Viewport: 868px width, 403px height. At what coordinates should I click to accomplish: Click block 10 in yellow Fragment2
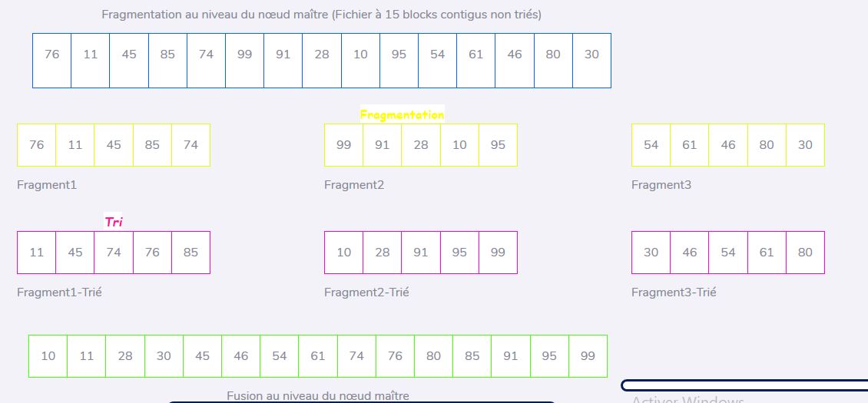click(x=459, y=145)
